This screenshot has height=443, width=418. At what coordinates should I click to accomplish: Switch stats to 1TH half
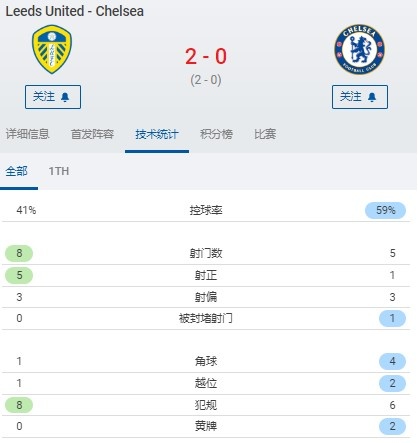[x=59, y=171]
